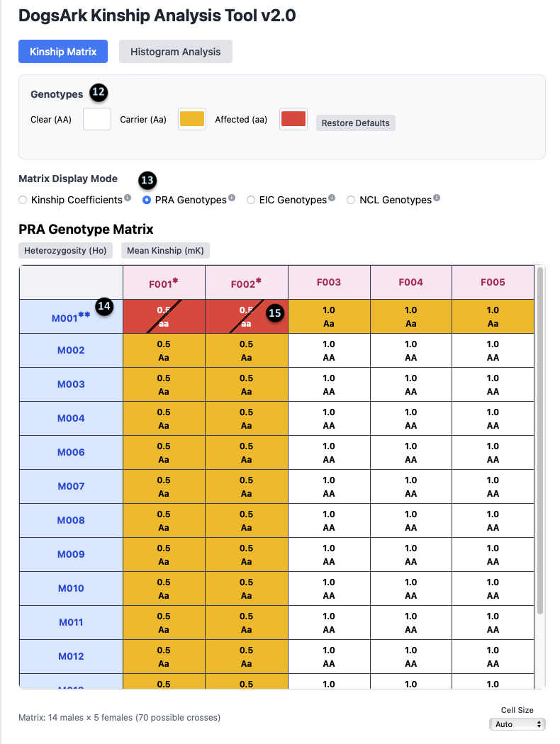Select the Kinship Coefficients display mode

[x=23, y=200]
